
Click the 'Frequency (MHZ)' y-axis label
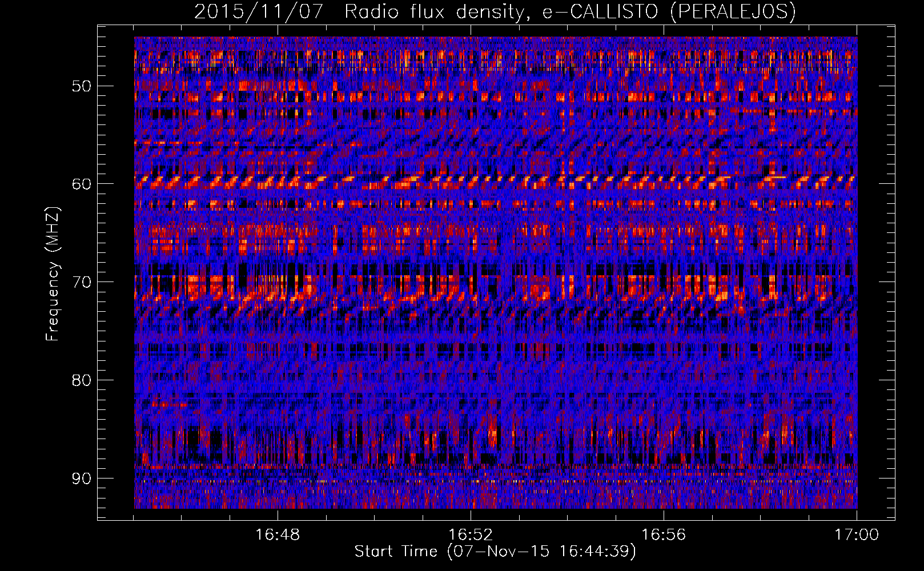(x=53, y=274)
